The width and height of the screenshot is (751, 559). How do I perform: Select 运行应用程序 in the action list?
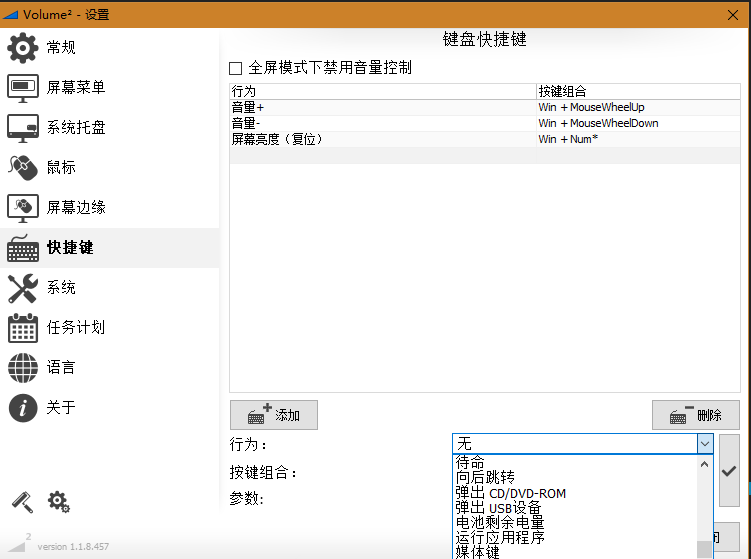coord(500,537)
